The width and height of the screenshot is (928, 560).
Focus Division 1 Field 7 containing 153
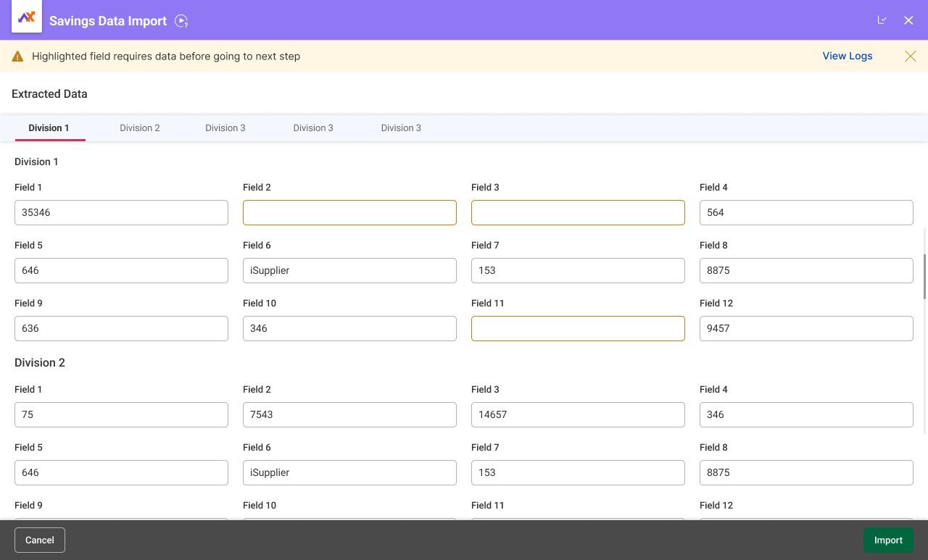pos(578,270)
